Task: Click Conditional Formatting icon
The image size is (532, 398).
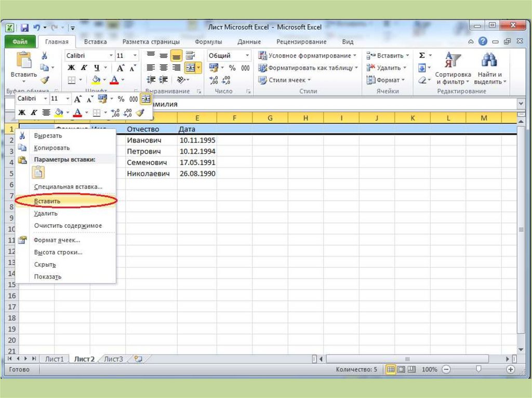Action: (263, 56)
